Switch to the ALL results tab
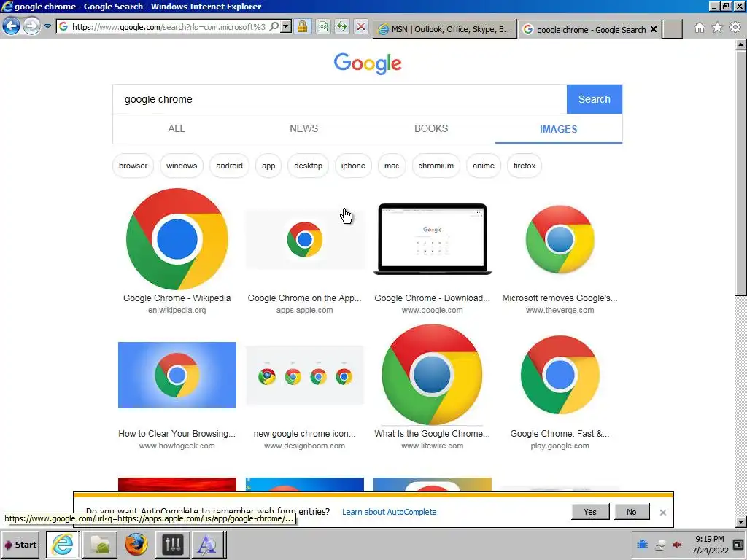Image resolution: width=747 pixels, height=560 pixels. click(177, 128)
